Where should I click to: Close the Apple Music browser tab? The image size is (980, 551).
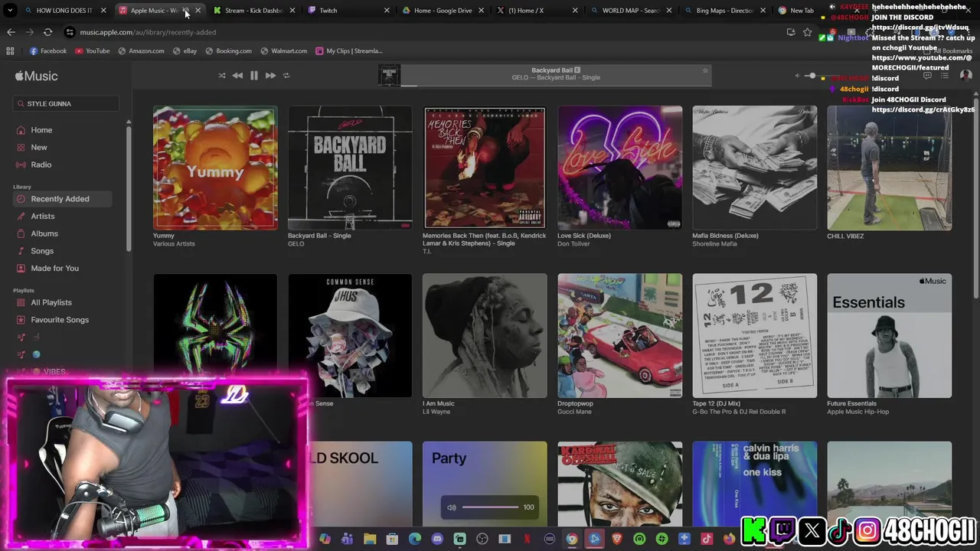point(198,11)
